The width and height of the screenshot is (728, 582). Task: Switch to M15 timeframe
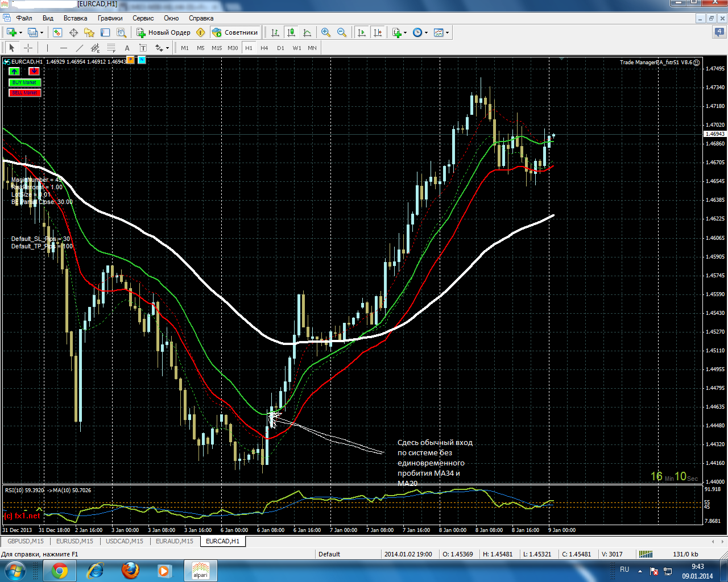(x=217, y=48)
